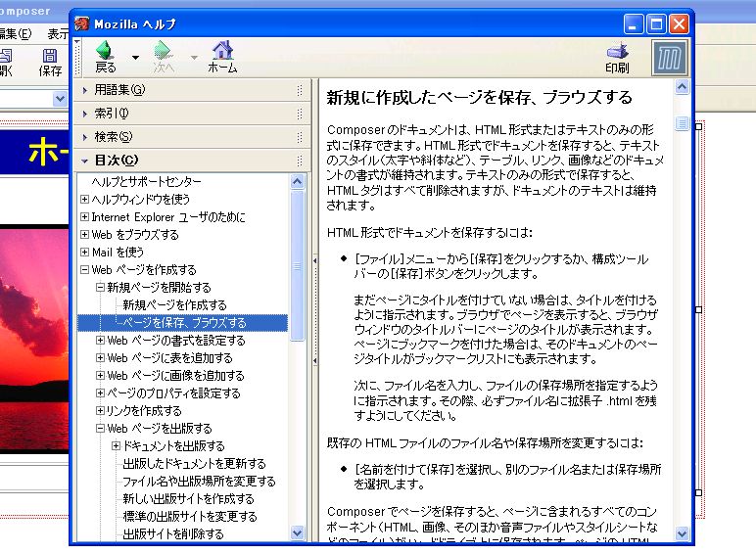Click the Mozilla Help title bar icon

[x=81, y=23]
